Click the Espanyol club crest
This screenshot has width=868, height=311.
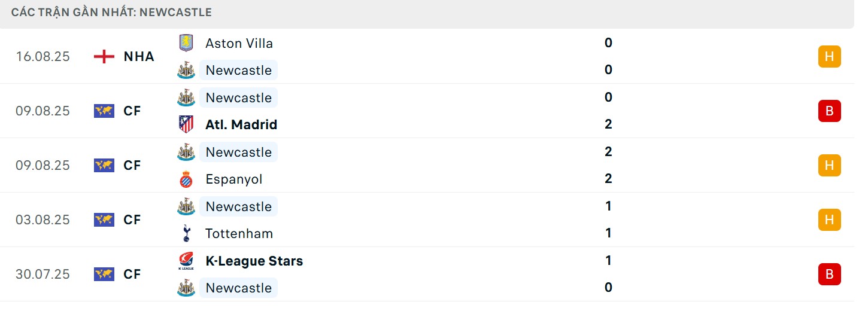click(186, 179)
